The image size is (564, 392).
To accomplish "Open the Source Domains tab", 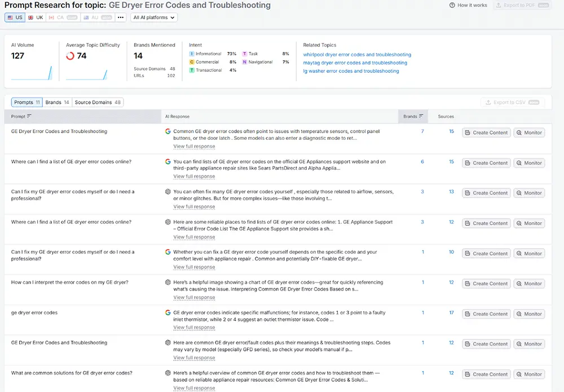I will point(98,103).
